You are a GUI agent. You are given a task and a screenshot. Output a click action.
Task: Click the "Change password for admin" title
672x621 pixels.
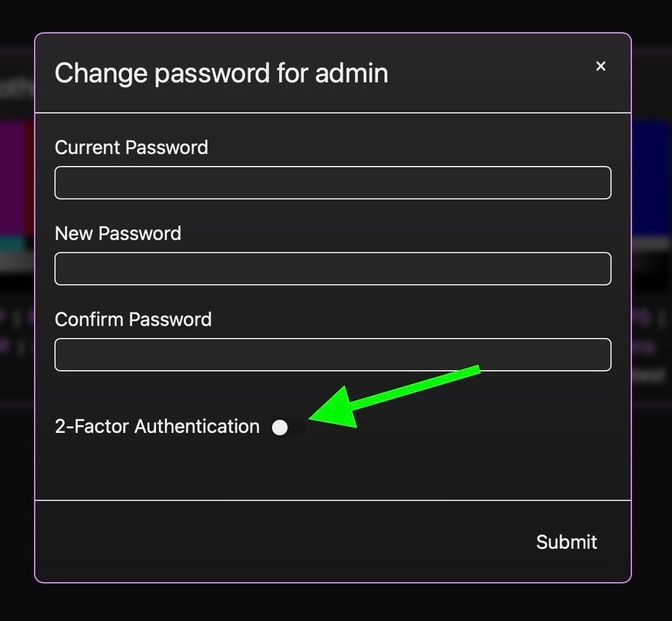(x=221, y=73)
